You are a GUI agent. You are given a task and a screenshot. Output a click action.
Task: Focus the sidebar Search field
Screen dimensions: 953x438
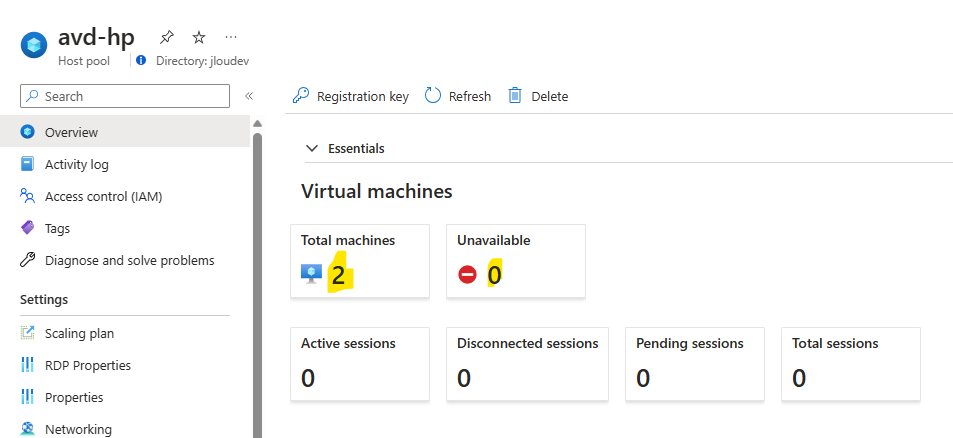tap(125, 96)
